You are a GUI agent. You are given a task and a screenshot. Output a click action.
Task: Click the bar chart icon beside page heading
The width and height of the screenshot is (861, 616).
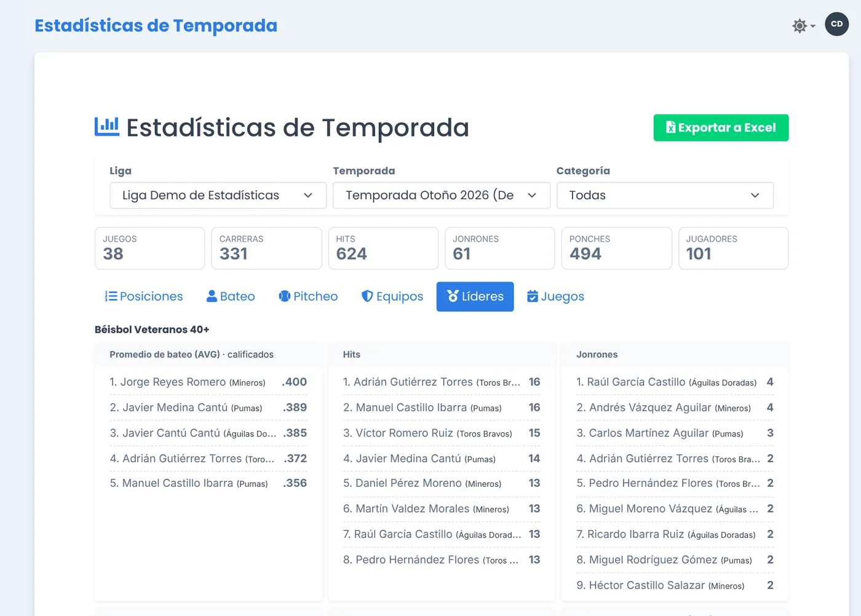107,127
